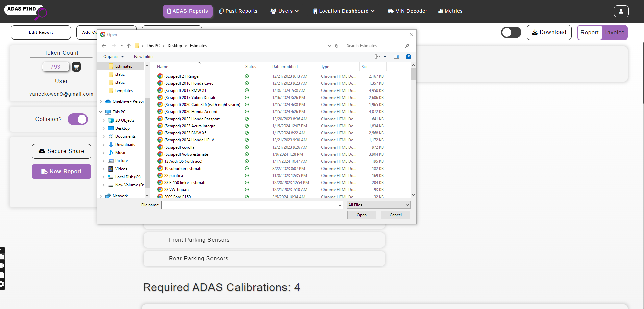Select the 22 pacifica file
This screenshot has width=644, height=309.
click(x=174, y=176)
